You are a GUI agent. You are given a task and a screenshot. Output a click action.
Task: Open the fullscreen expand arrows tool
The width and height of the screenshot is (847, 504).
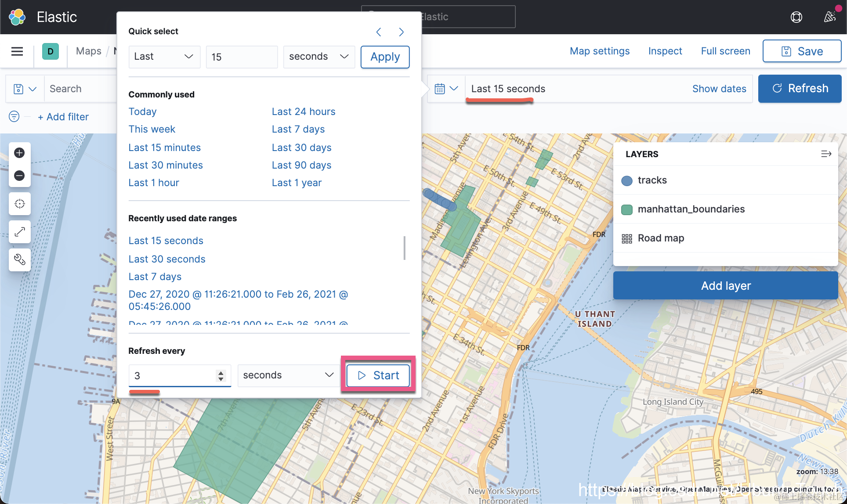[19, 232]
